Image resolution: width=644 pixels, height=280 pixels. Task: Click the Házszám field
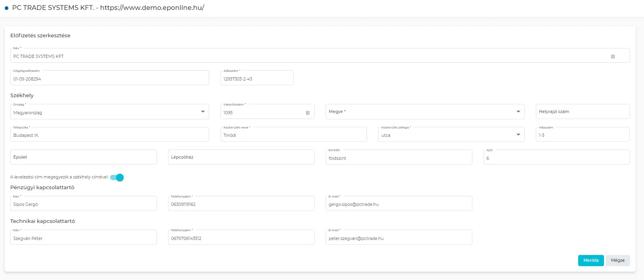(x=582, y=135)
